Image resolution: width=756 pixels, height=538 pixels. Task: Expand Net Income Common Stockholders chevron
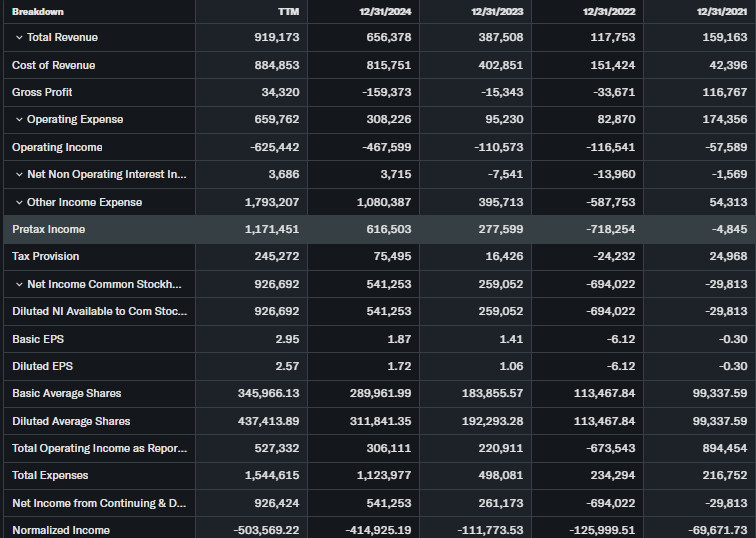pyautogui.click(x=19, y=284)
